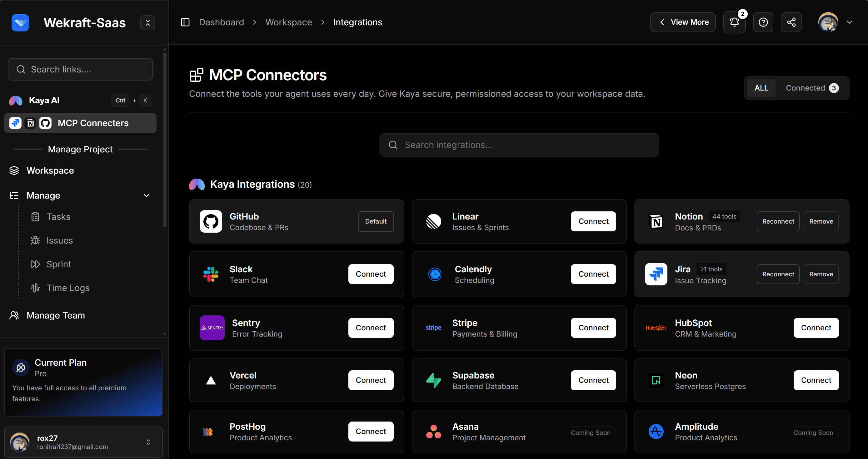Click the Supabase logo icon
868x459 pixels.
tap(433, 380)
